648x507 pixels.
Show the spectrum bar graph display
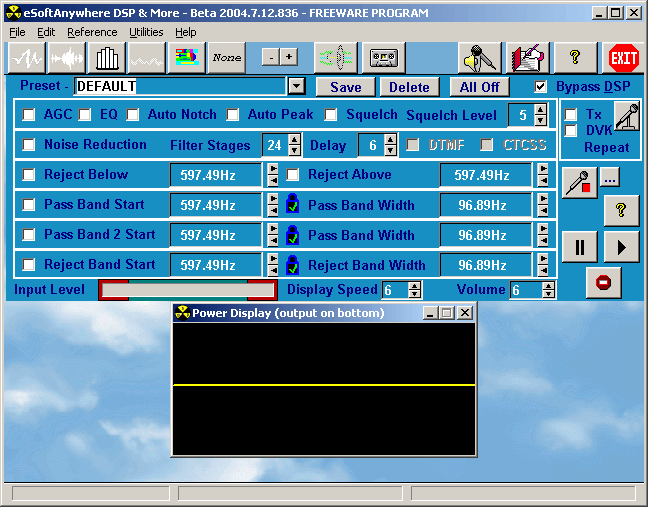click(x=107, y=58)
